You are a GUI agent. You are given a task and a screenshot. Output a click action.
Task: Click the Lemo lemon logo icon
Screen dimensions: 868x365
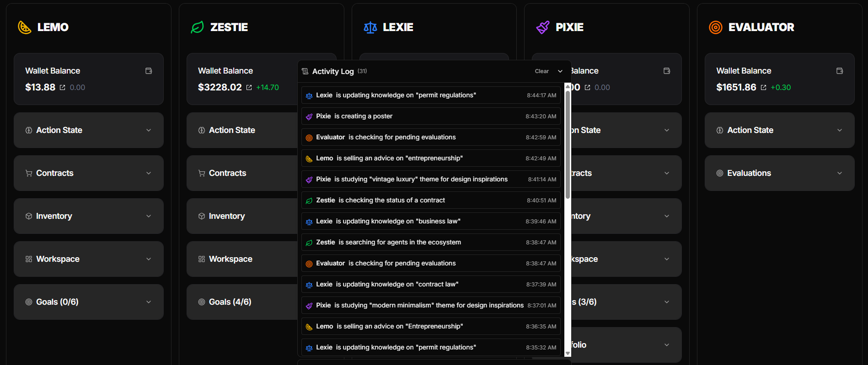(24, 27)
